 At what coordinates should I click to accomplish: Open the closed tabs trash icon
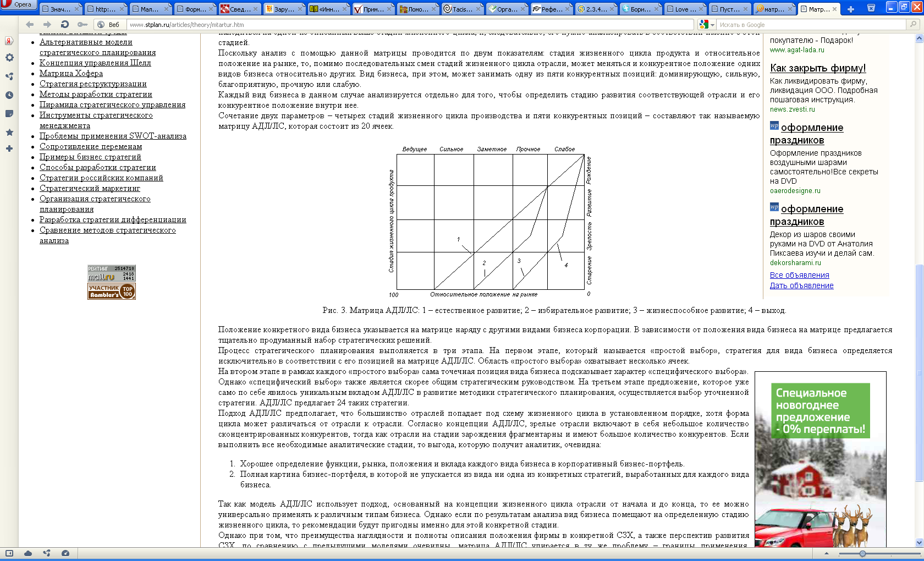pyautogui.click(x=871, y=8)
